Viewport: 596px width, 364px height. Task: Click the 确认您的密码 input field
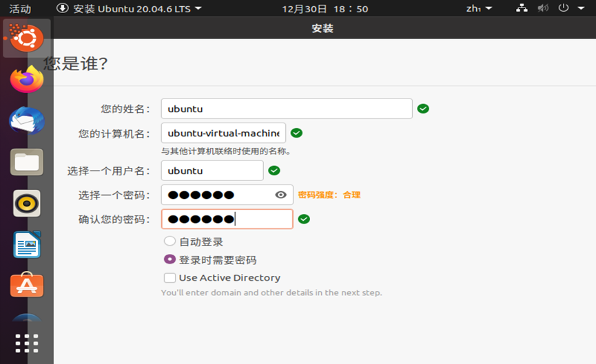(227, 219)
